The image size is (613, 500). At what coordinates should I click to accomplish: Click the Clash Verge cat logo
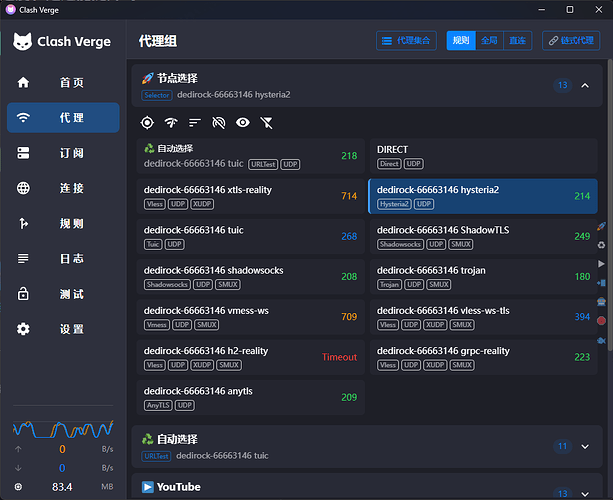[22, 41]
